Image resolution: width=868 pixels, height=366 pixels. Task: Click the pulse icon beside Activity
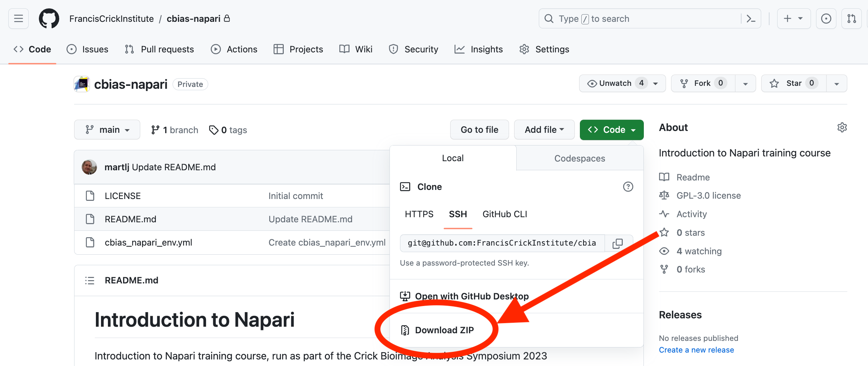click(664, 214)
